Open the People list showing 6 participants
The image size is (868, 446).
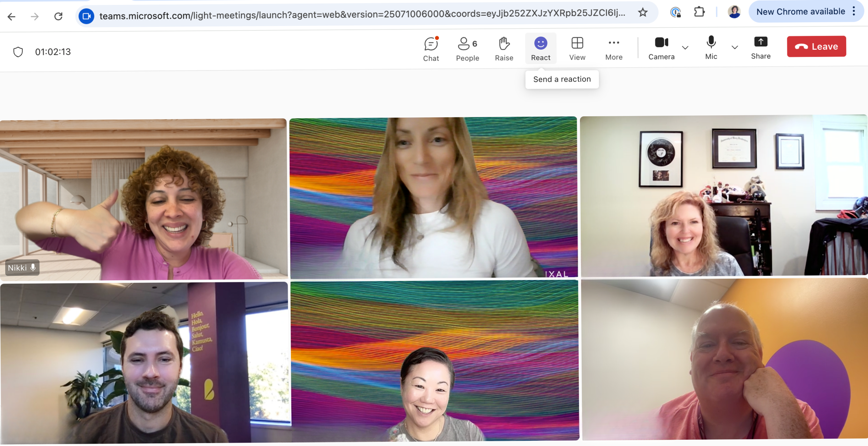(x=467, y=49)
